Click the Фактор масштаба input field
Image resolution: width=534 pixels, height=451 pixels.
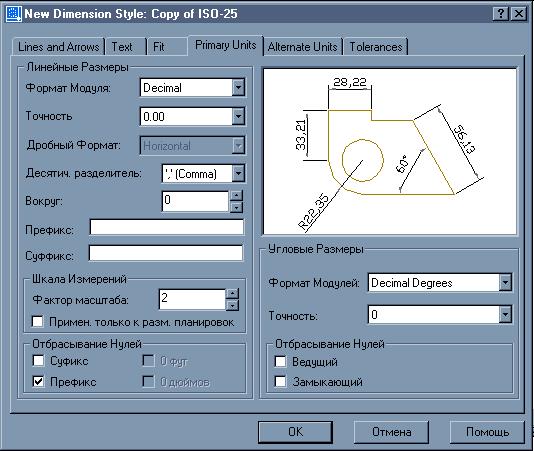click(x=192, y=299)
